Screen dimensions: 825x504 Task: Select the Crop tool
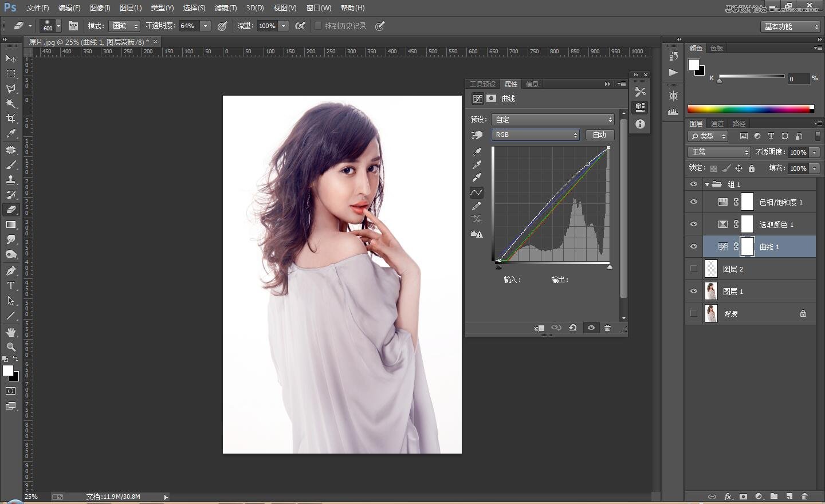click(11, 119)
